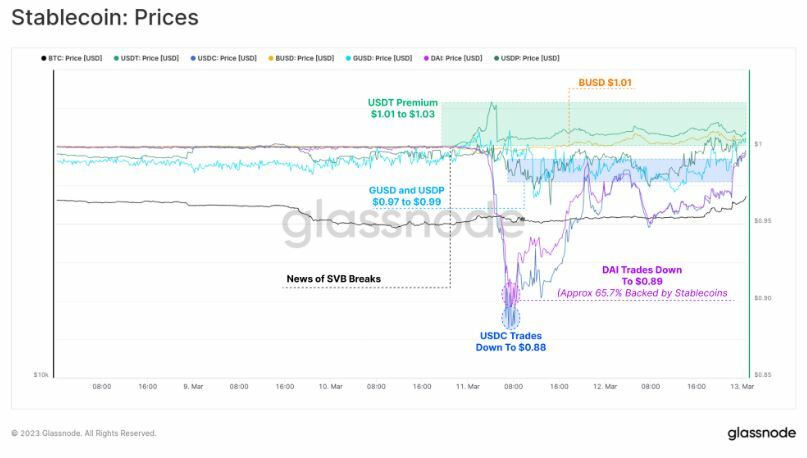Select the 'USDC Trades Down To $0.88' label
The image size is (807, 458).
pyautogui.click(x=511, y=341)
